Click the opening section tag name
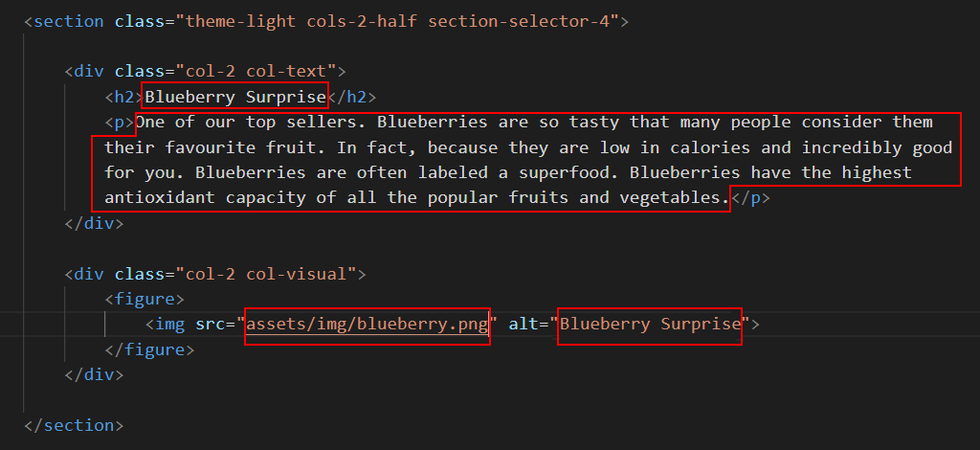Image resolution: width=980 pixels, height=450 pixels. pos(68,21)
